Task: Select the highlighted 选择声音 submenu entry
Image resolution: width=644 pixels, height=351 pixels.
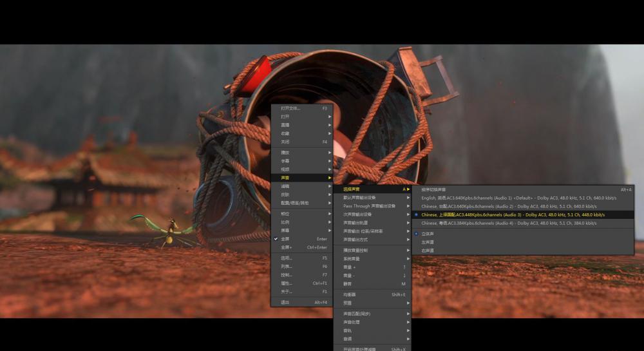Action: pos(372,189)
